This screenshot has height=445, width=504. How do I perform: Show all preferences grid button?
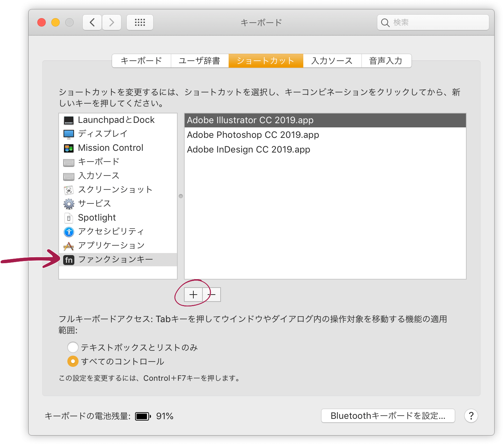coord(140,23)
